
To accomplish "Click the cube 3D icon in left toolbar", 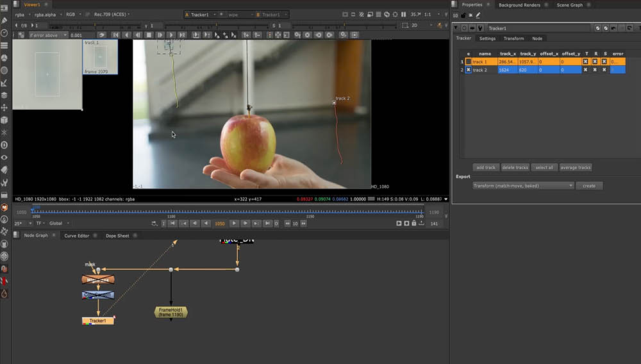I will [x=4, y=120].
